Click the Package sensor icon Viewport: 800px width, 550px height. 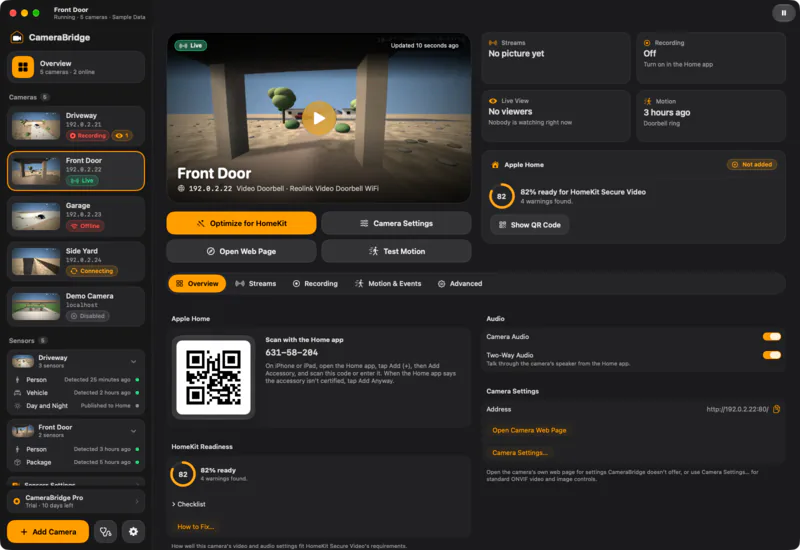point(17,462)
